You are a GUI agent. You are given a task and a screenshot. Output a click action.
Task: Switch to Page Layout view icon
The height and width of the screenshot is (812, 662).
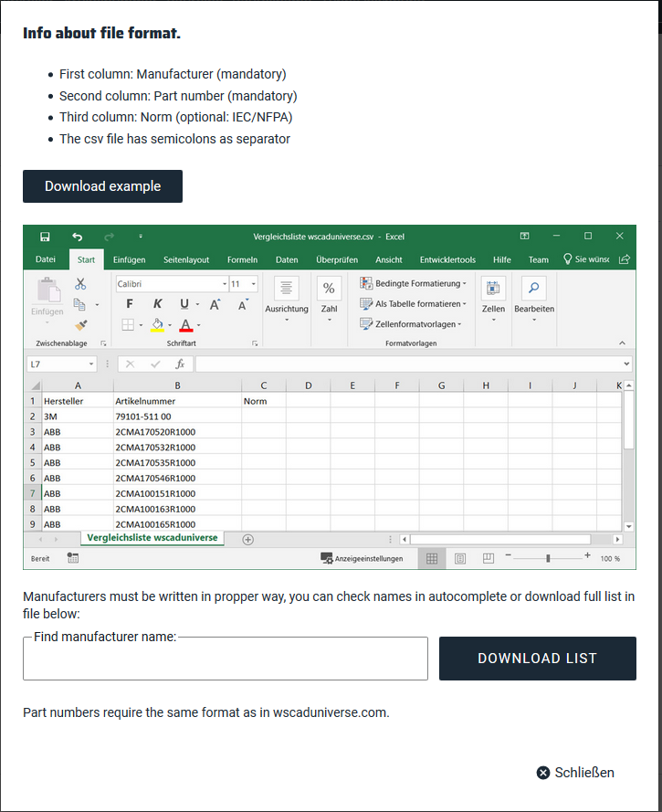point(460,558)
